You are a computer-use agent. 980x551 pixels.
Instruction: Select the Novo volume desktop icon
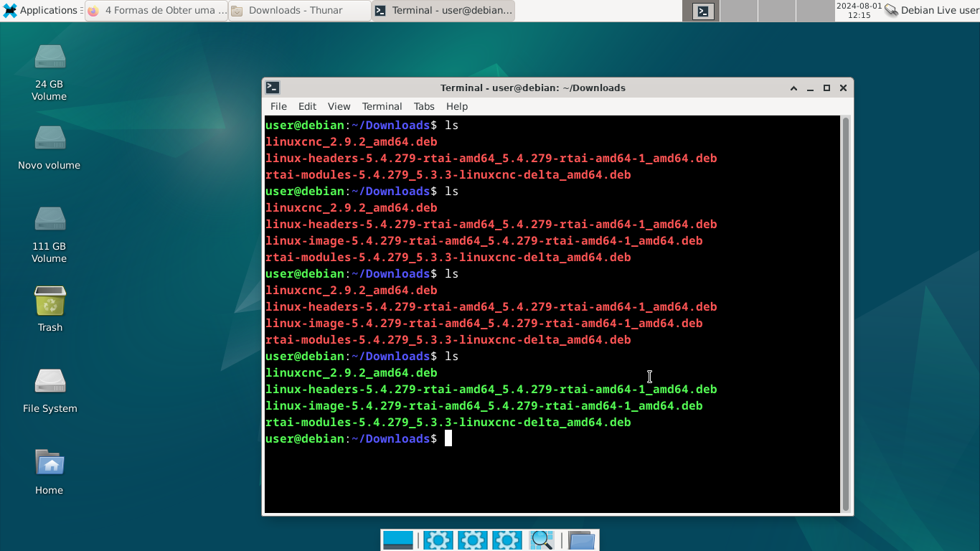click(50, 147)
